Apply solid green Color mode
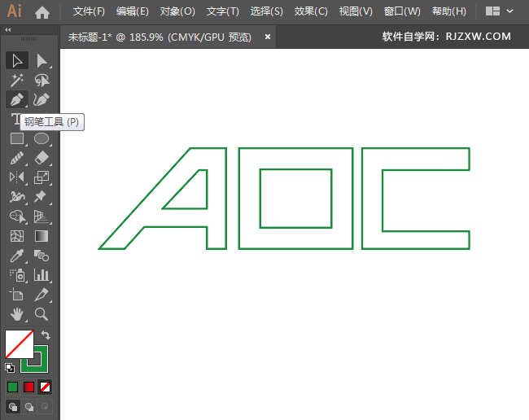Screen dimensions: 529x420 (x=13, y=387)
